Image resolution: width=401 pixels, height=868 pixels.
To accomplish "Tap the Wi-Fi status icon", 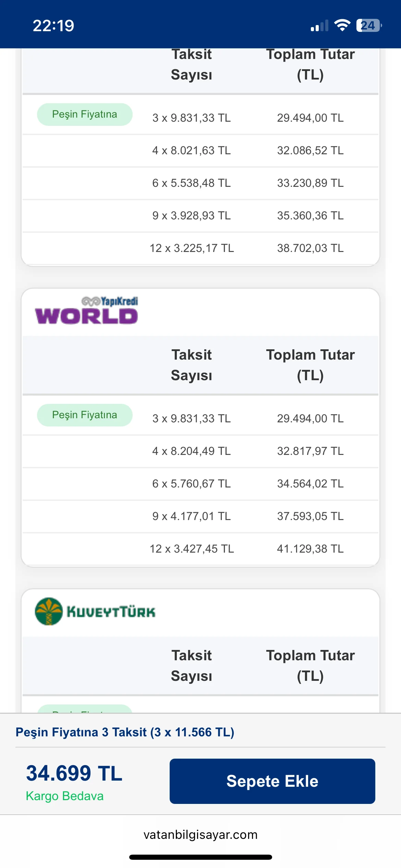I will pyautogui.click(x=342, y=25).
